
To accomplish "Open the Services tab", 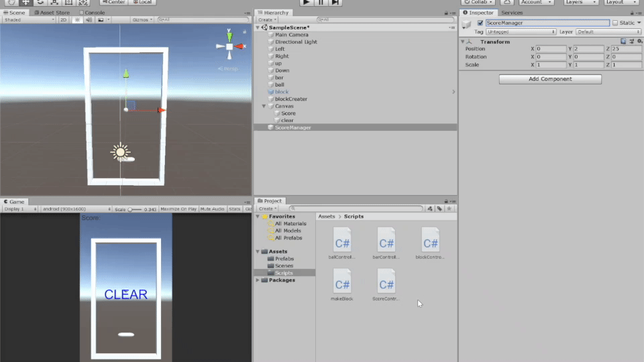I will click(x=512, y=13).
